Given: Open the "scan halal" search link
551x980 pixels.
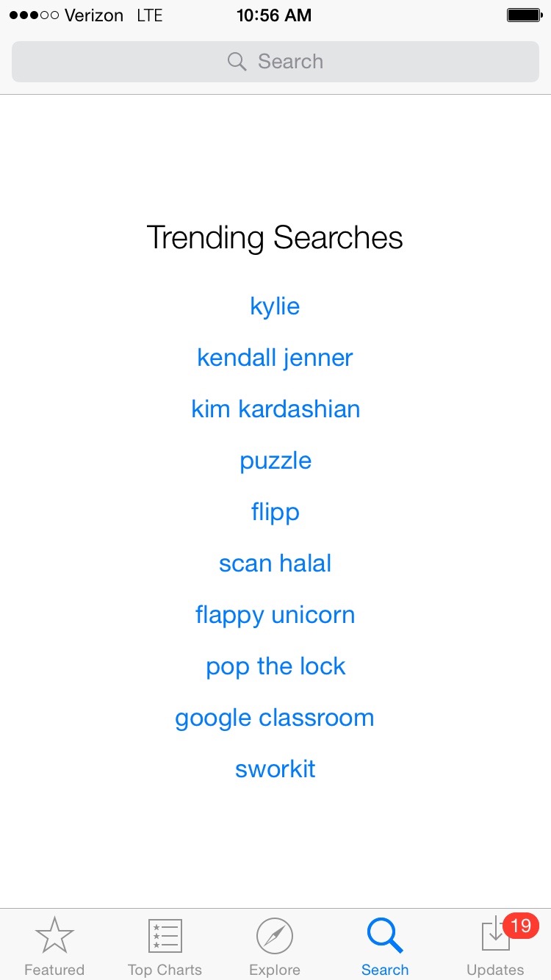Looking at the screenshot, I should (275, 563).
